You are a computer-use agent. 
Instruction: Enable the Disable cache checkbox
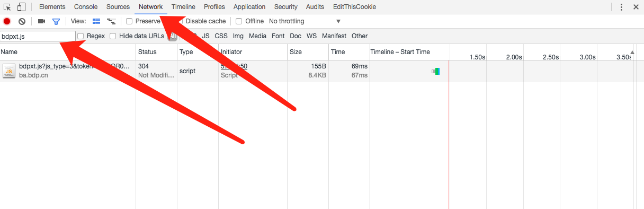pos(181,21)
